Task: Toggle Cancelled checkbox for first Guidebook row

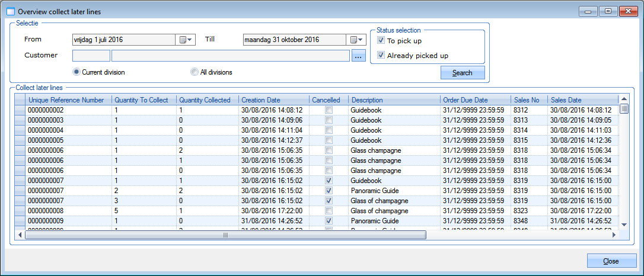Action: click(329, 110)
